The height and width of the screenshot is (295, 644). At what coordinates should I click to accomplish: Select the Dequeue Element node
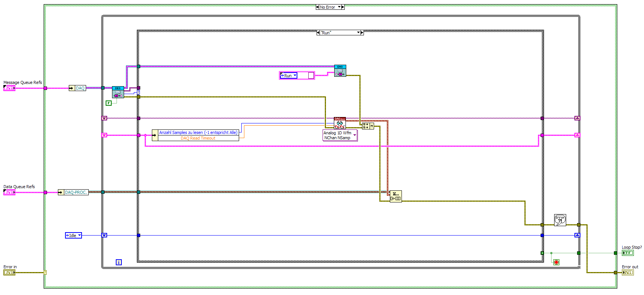coord(118,92)
